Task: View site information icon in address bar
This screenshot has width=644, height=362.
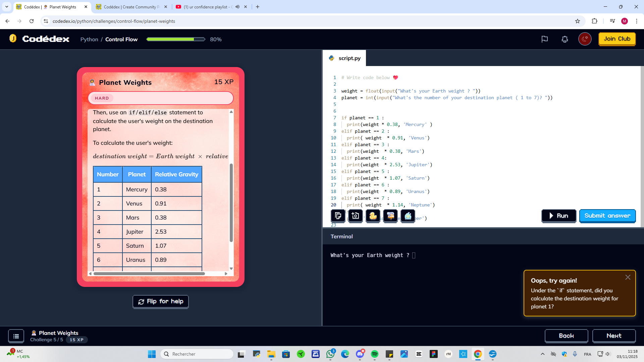Action: [x=46, y=21]
